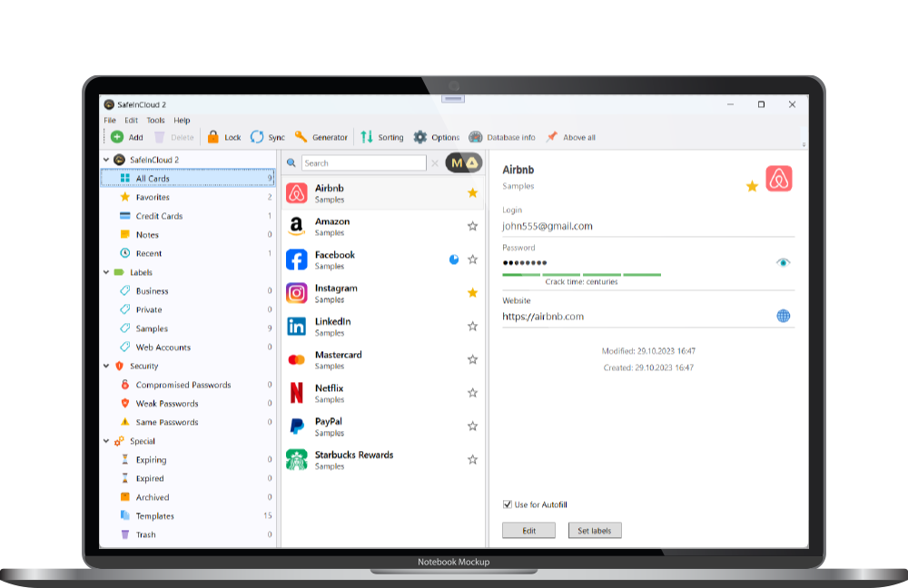Click the Sorting arrows icon
Viewport: 908px width, 588px height.
point(367,137)
